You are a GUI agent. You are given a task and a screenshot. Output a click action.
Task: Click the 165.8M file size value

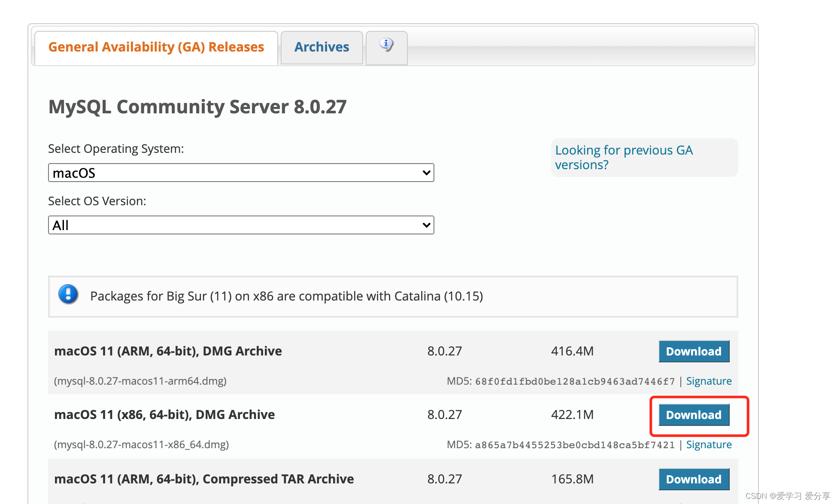click(572, 479)
